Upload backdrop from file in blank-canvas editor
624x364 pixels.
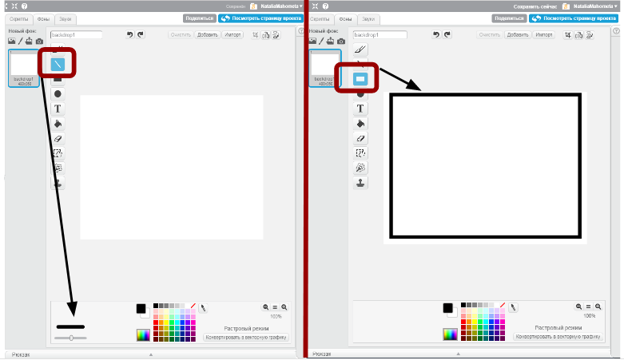29,41
